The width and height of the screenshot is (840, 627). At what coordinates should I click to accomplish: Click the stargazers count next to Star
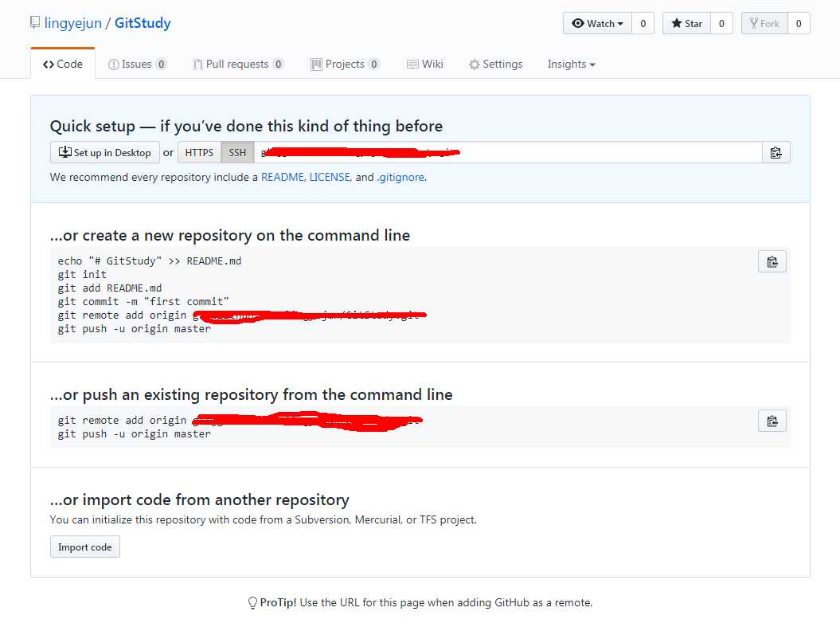tap(721, 24)
